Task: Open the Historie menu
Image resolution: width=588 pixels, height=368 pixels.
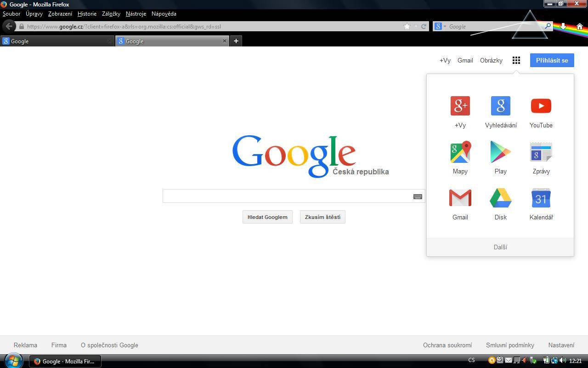Action: pos(87,14)
